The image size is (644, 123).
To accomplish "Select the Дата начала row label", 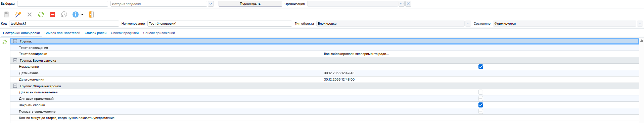I will click(x=29, y=73).
